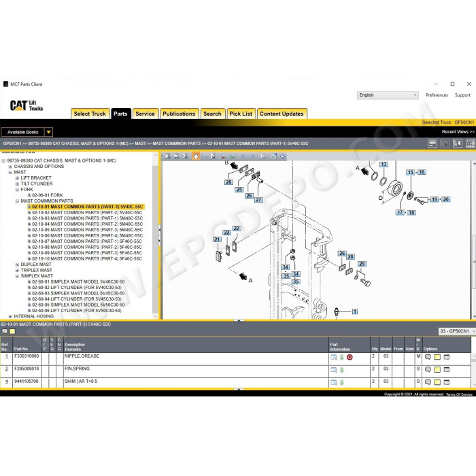Click the dollar price icon for PIN,SPRING

point(342,370)
